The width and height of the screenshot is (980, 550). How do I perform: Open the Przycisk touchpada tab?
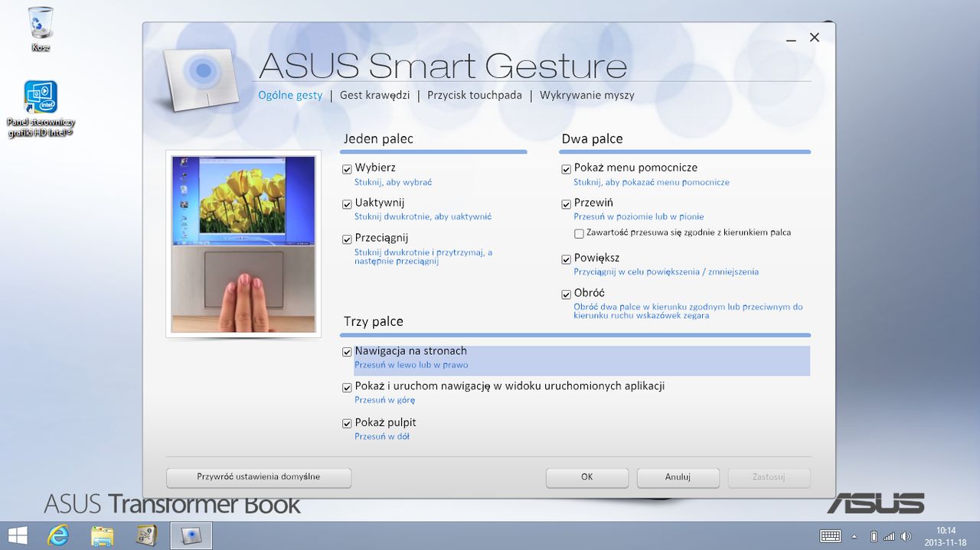[474, 96]
